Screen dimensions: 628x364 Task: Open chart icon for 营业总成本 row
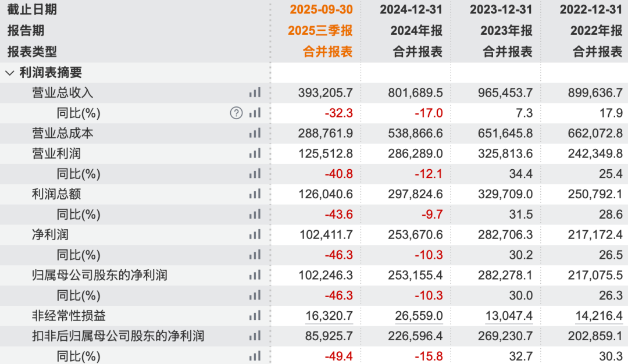pos(255,133)
